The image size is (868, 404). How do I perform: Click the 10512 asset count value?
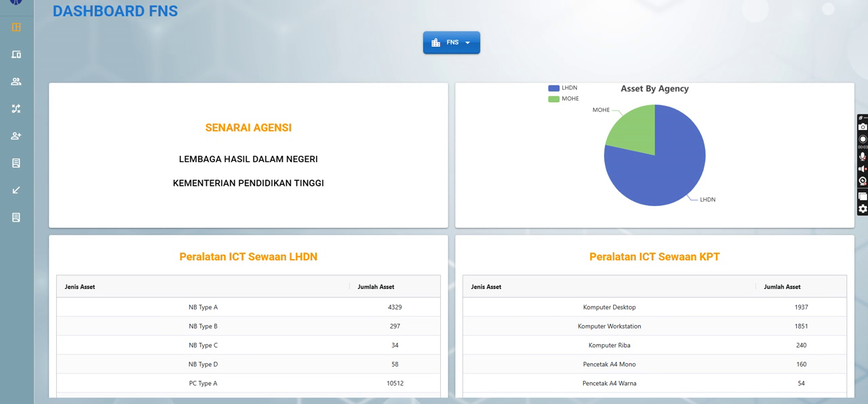pos(395,383)
